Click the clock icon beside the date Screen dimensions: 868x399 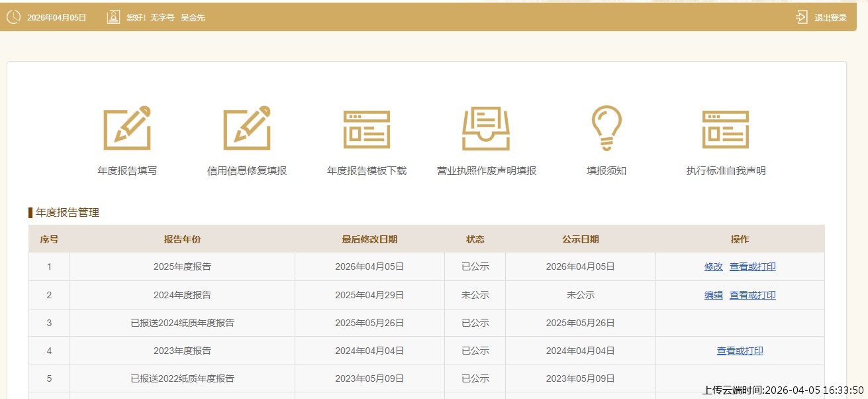click(13, 17)
